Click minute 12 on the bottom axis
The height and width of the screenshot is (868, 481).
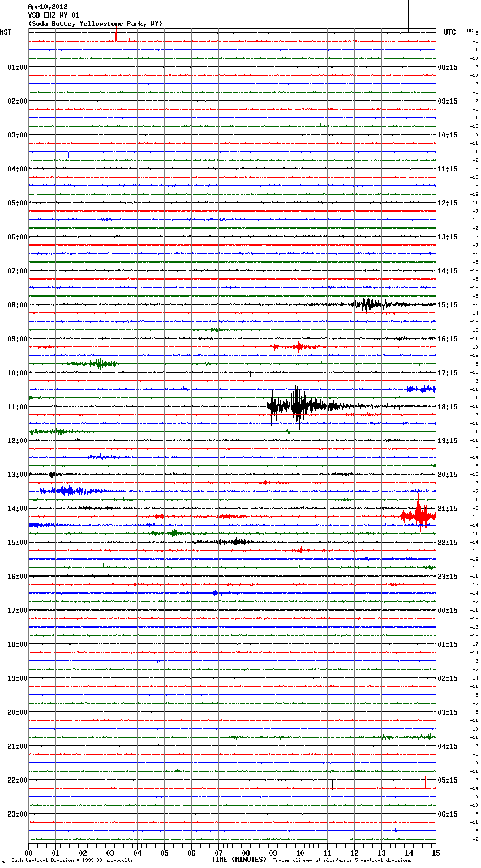(x=354, y=853)
